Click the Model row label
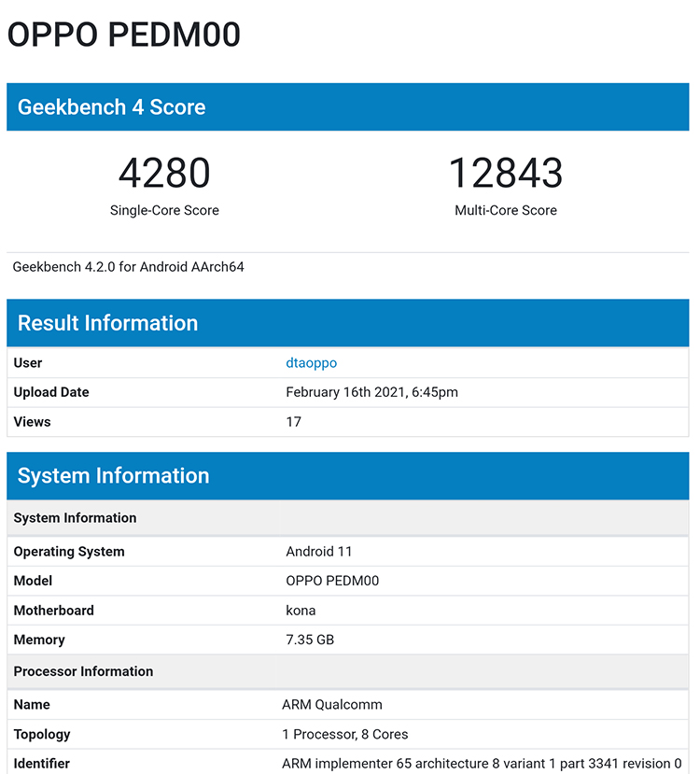 coord(33,581)
